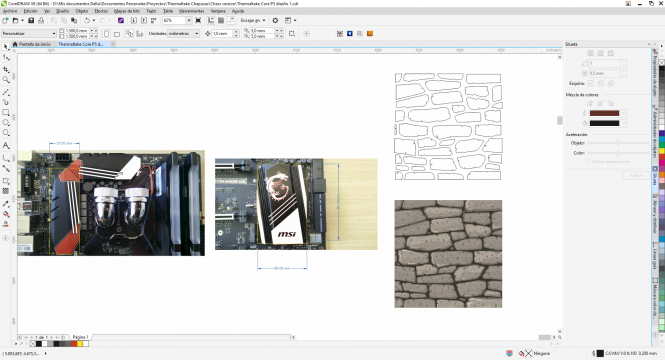The image size is (665, 360).
Task: Toggle show grid button
Action: click(221, 20)
